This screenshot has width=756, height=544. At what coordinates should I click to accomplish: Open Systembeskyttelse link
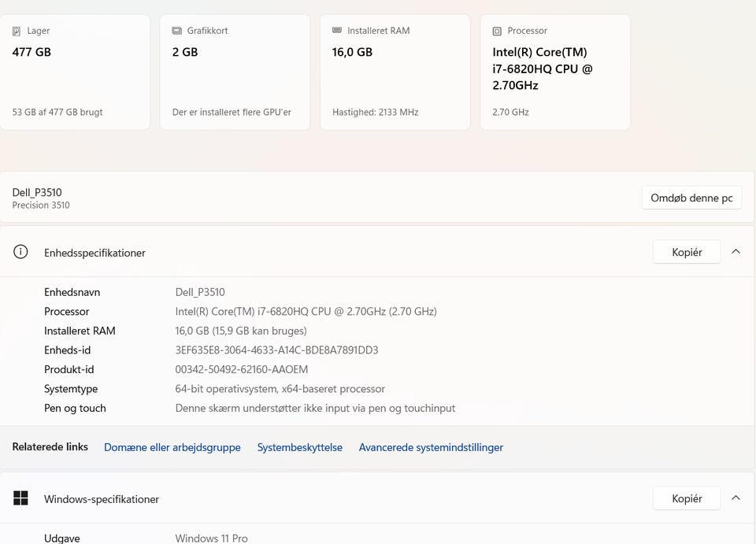[299, 447]
